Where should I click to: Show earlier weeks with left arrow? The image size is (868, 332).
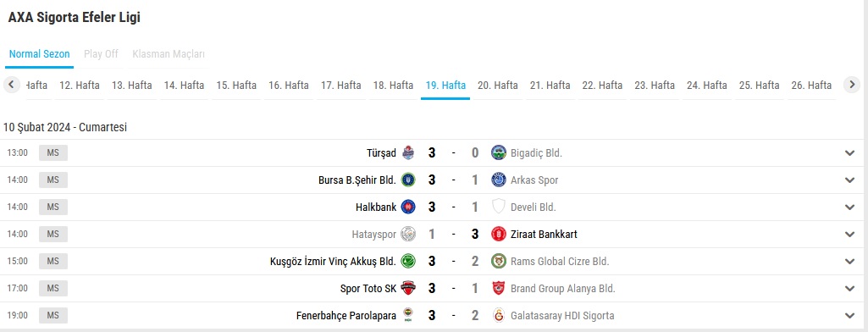tap(12, 85)
